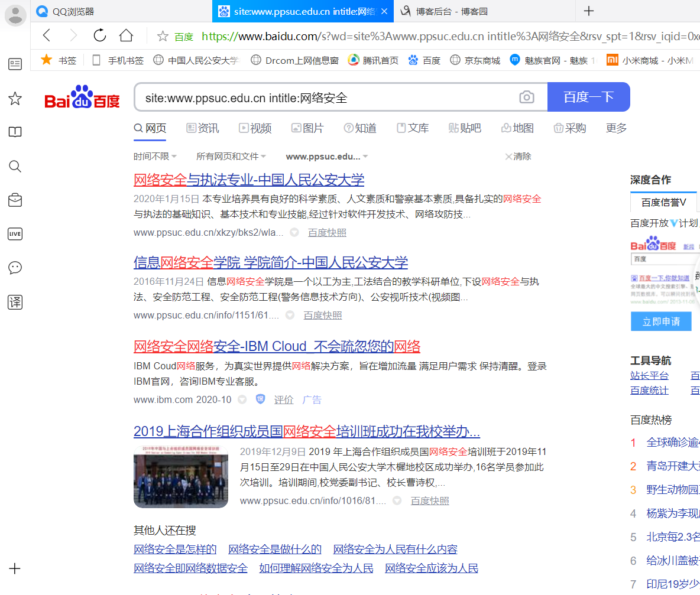
Task: Click the 百度一下 search button
Action: click(x=588, y=97)
